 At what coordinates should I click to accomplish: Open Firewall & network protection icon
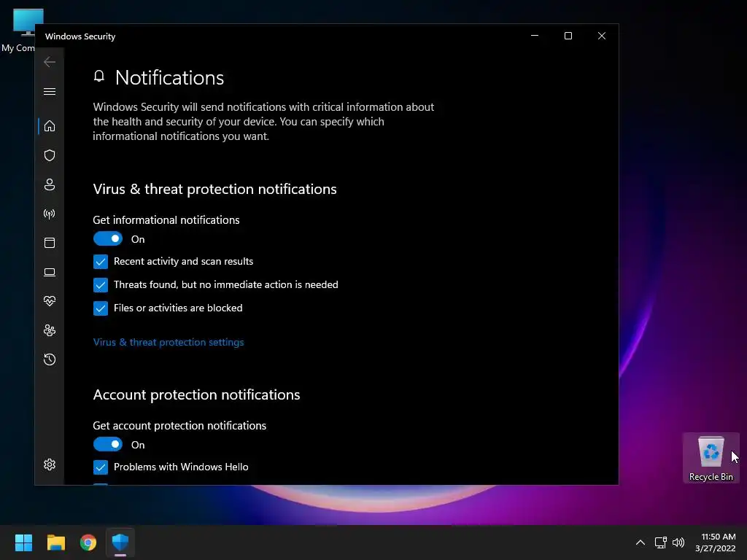(50, 214)
